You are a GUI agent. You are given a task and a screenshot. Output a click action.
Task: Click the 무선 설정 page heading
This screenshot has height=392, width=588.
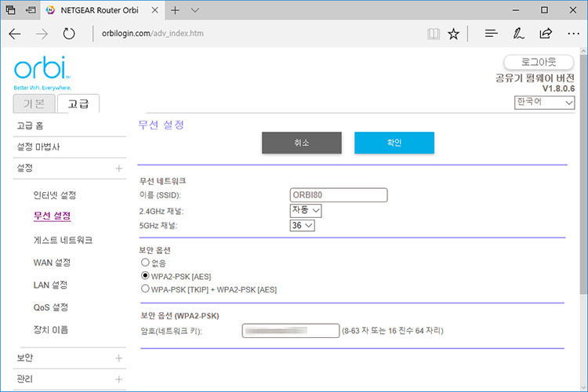coord(162,125)
